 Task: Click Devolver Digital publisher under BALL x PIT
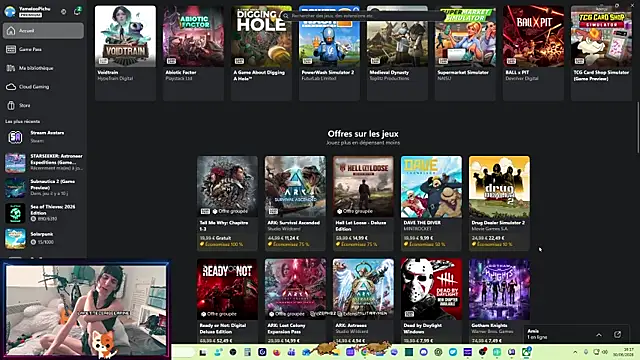point(522,78)
